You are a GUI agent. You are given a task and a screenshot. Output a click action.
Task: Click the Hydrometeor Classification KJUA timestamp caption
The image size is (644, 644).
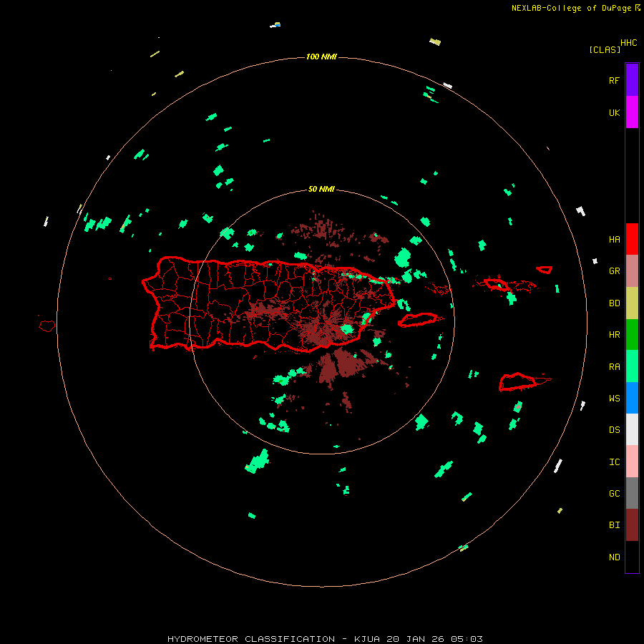[x=325, y=639]
